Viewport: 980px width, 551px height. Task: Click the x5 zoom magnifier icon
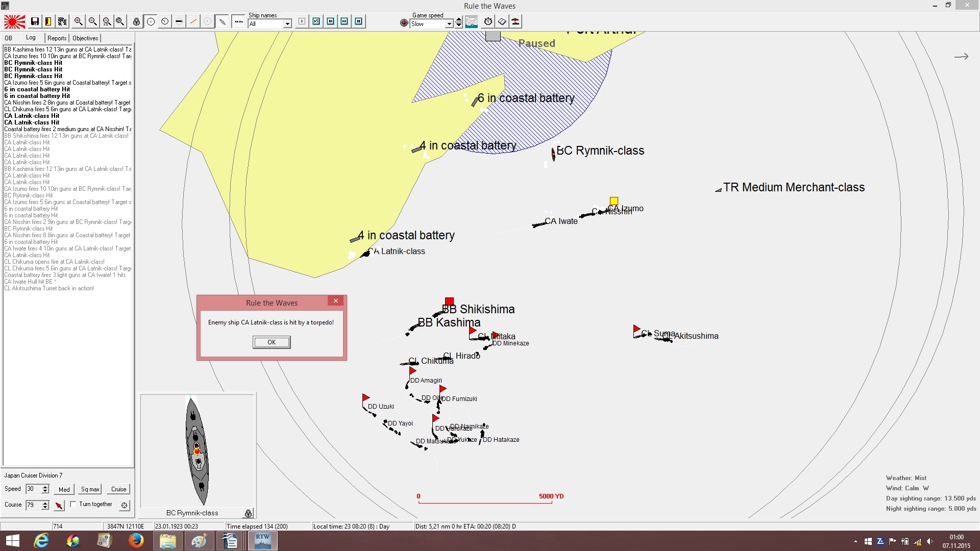pyautogui.click(x=106, y=21)
